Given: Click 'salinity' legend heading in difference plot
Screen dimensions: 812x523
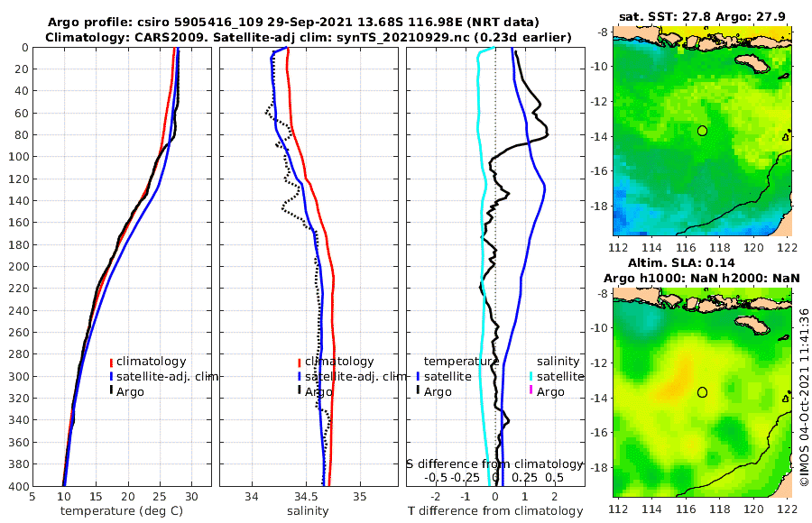Looking at the screenshot, I should tap(558, 361).
